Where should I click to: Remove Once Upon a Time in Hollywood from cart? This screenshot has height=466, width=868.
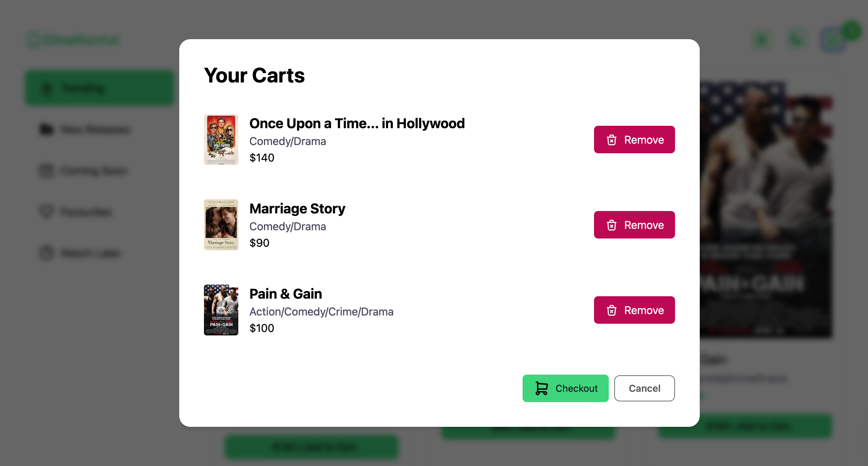(x=634, y=140)
